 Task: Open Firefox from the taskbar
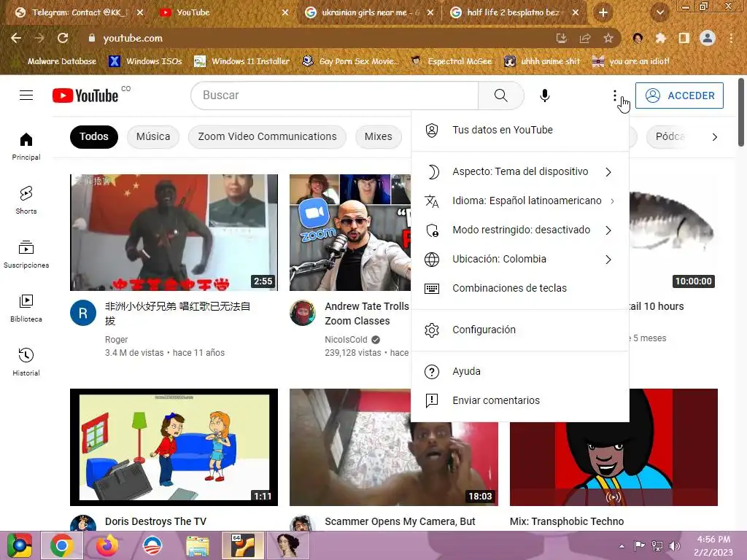pyautogui.click(x=107, y=545)
